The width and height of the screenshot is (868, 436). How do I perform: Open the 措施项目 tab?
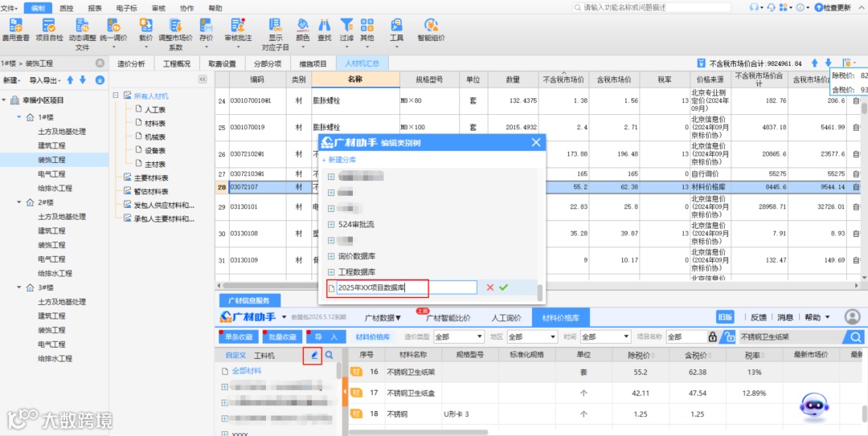coord(313,63)
